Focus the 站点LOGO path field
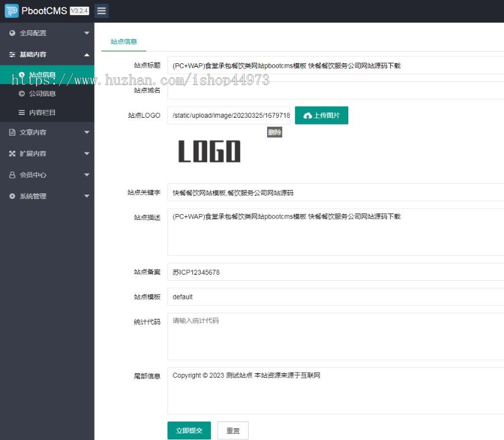Screen dimensions: 504x440 pyautogui.click(x=228, y=115)
